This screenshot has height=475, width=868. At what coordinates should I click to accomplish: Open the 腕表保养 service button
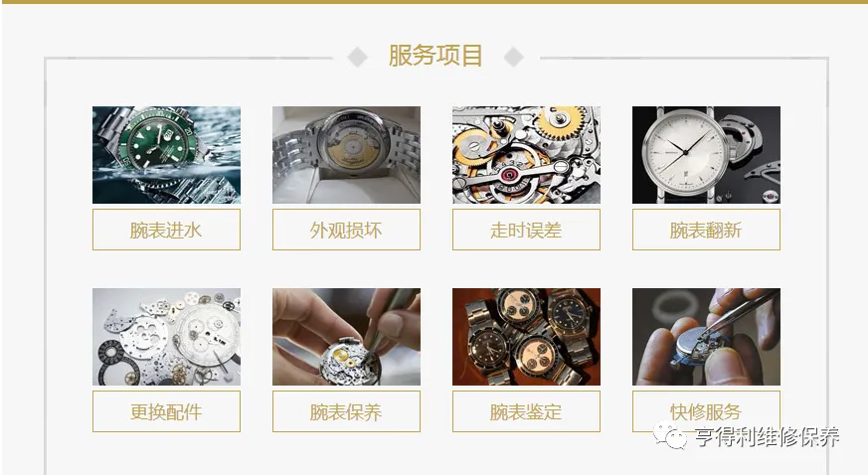click(x=346, y=411)
